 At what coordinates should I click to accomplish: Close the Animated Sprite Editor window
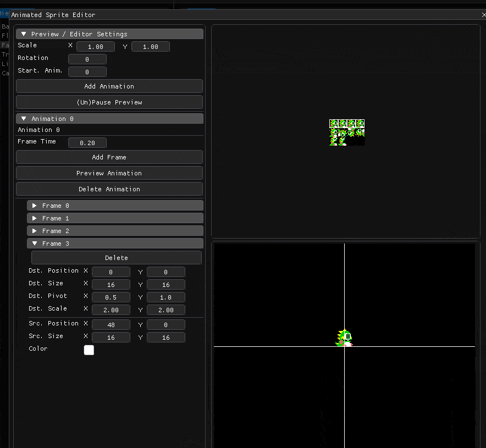pos(483,15)
